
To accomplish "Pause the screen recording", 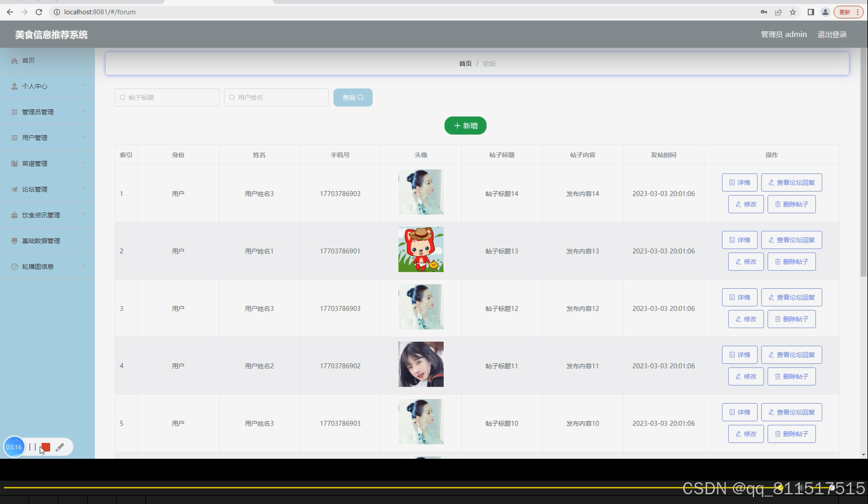I will pos(32,447).
